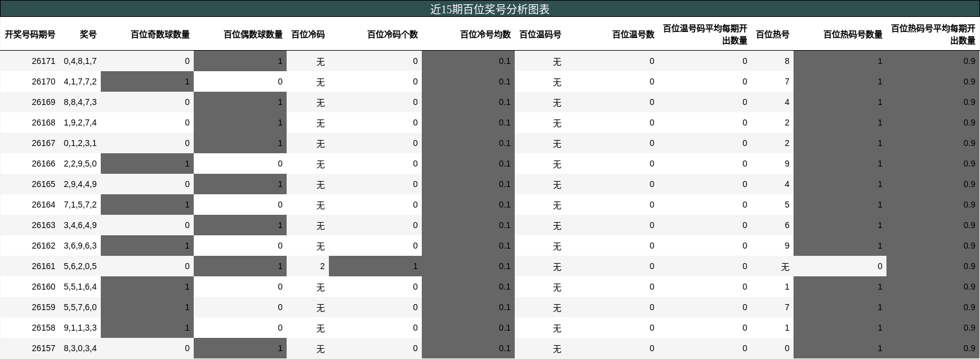
Task: Click highlighted odd count 1 in row 26158
Action: click(147, 328)
